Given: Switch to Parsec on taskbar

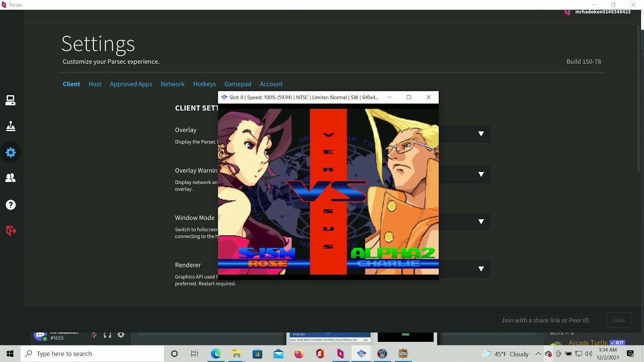Looking at the screenshot, I should [341, 353].
